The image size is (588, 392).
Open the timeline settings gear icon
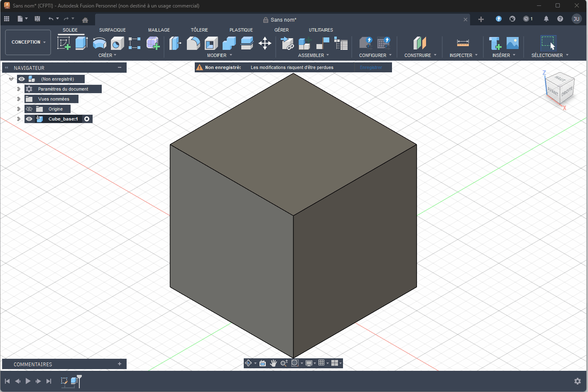(x=577, y=381)
